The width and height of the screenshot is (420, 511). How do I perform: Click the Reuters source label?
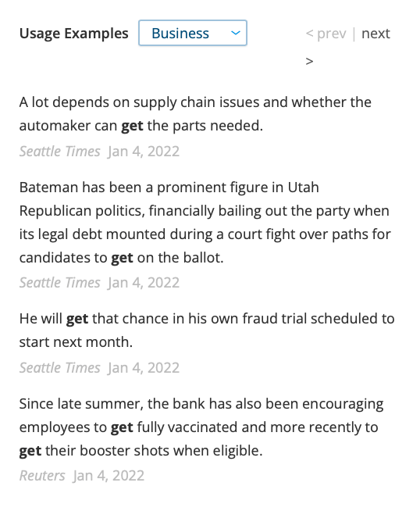click(x=42, y=476)
